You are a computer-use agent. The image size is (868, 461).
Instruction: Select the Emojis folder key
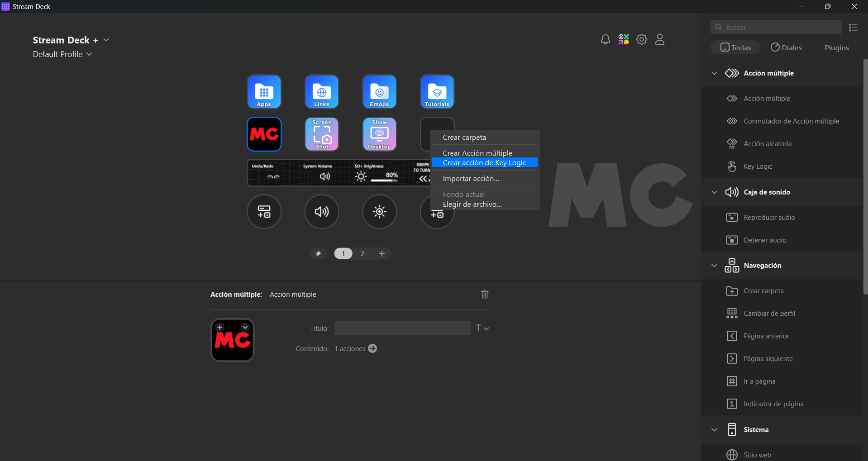(x=379, y=92)
